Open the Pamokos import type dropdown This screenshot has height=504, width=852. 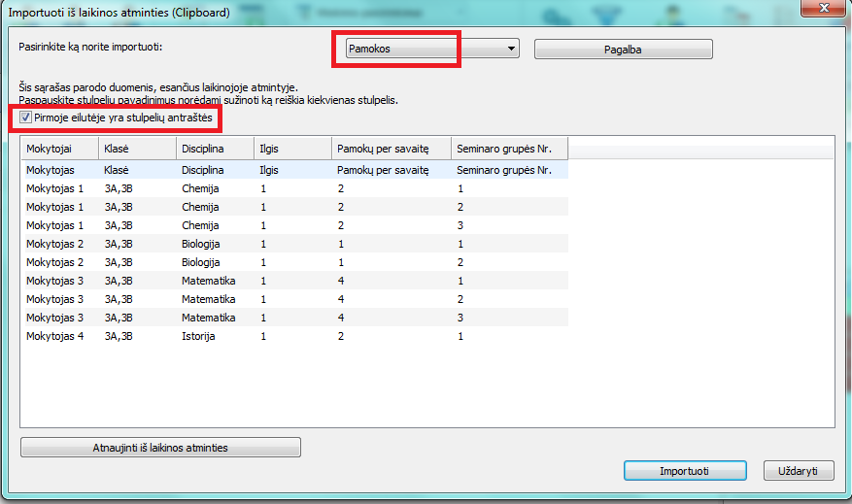pos(432,49)
